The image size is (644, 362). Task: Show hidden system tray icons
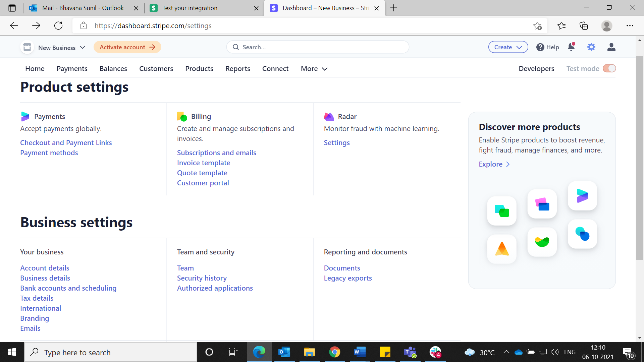(506, 352)
